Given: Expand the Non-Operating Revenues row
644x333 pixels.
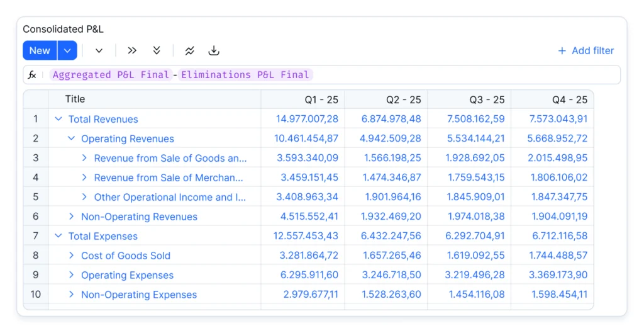Looking at the screenshot, I should tap(71, 217).
